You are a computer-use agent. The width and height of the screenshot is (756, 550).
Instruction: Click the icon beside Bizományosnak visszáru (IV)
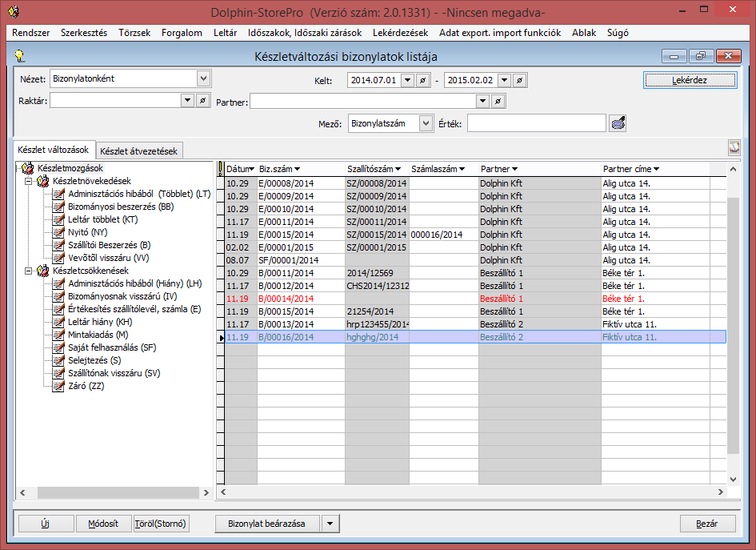point(58,296)
